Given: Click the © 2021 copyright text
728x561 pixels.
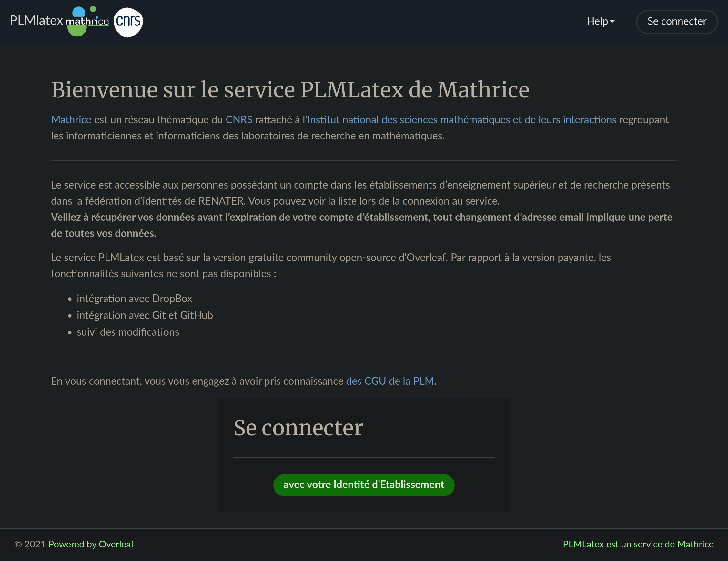Looking at the screenshot, I should tap(30, 544).
